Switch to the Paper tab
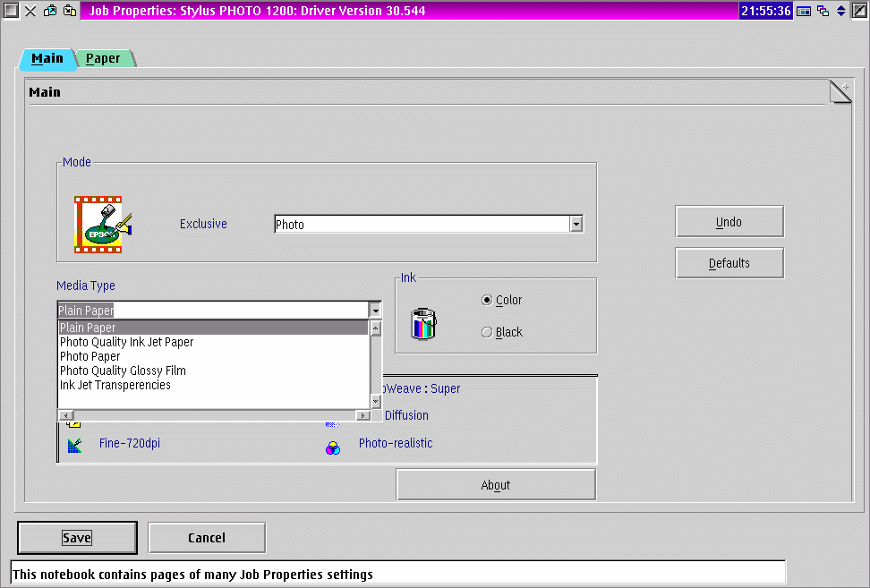Image resolution: width=870 pixels, height=588 pixels. [103, 59]
